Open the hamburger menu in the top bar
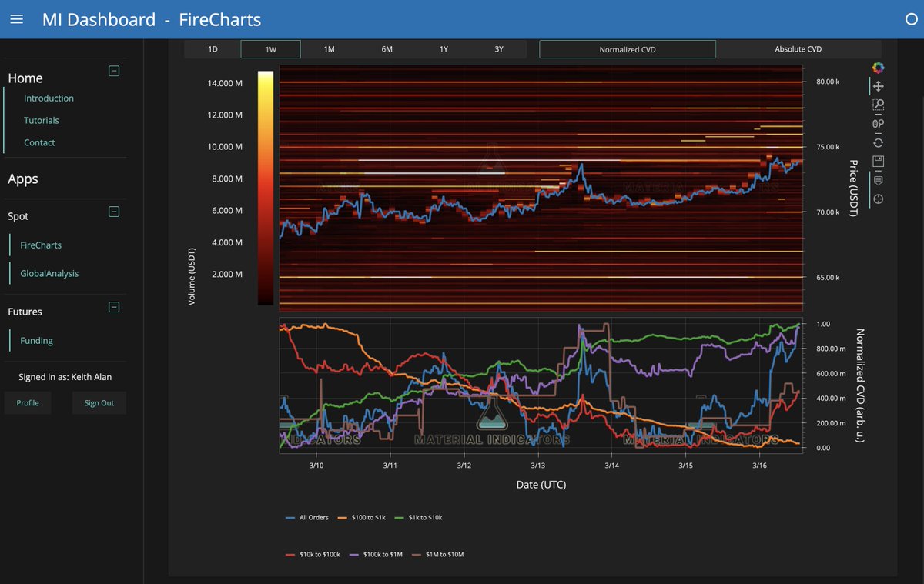Viewport: 924px width, 584px height. [x=16, y=19]
